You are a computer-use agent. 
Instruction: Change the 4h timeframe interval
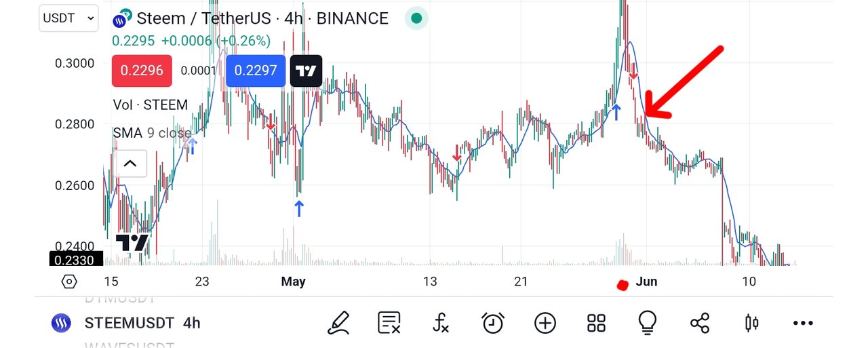tap(192, 324)
